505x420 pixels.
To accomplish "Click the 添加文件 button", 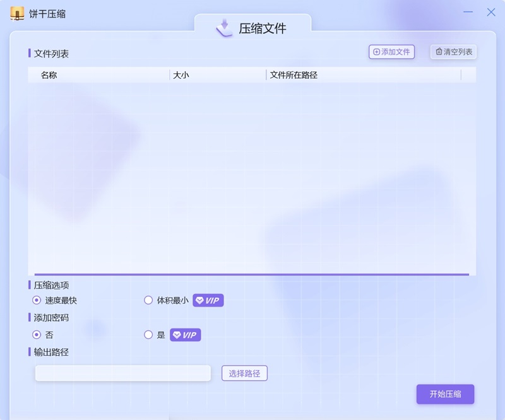I will tap(391, 52).
